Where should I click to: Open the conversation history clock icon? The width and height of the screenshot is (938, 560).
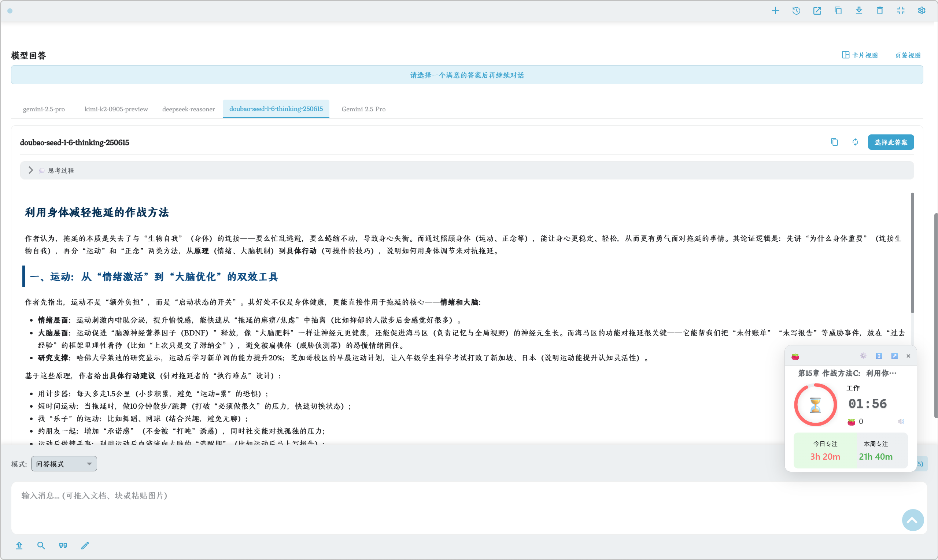coord(796,11)
